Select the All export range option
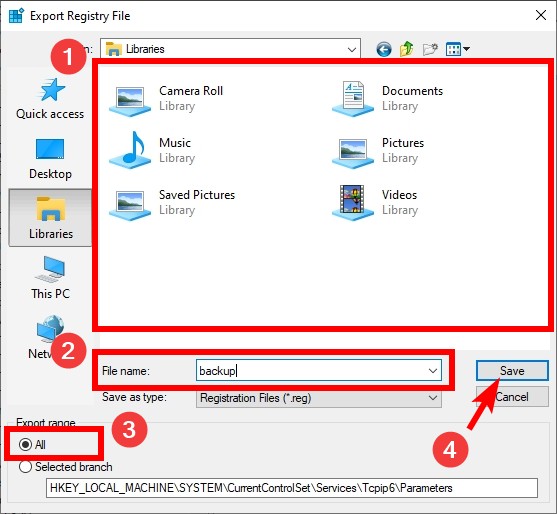 point(32,444)
